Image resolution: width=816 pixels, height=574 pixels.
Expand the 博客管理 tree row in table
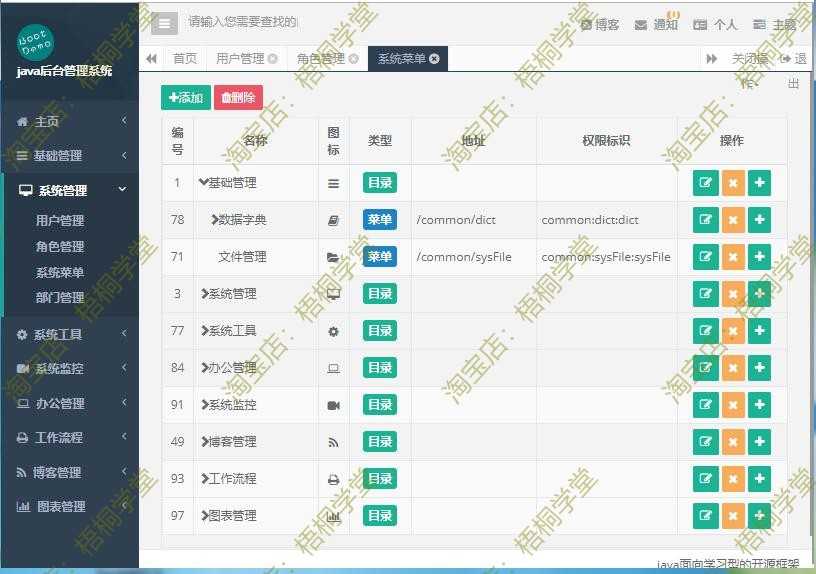click(x=205, y=441)
